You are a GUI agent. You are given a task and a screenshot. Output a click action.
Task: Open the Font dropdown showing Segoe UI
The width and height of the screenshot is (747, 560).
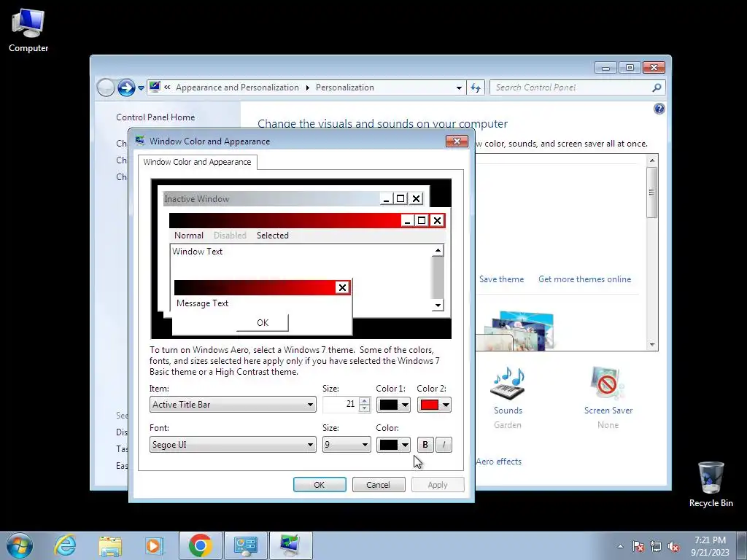233,445
